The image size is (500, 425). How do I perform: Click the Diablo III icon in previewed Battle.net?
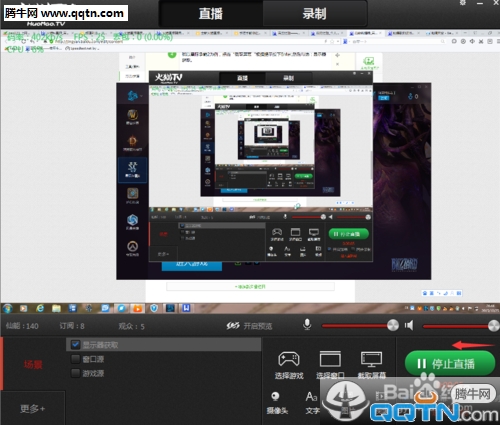pyautogui.click(x=132, y=141)
